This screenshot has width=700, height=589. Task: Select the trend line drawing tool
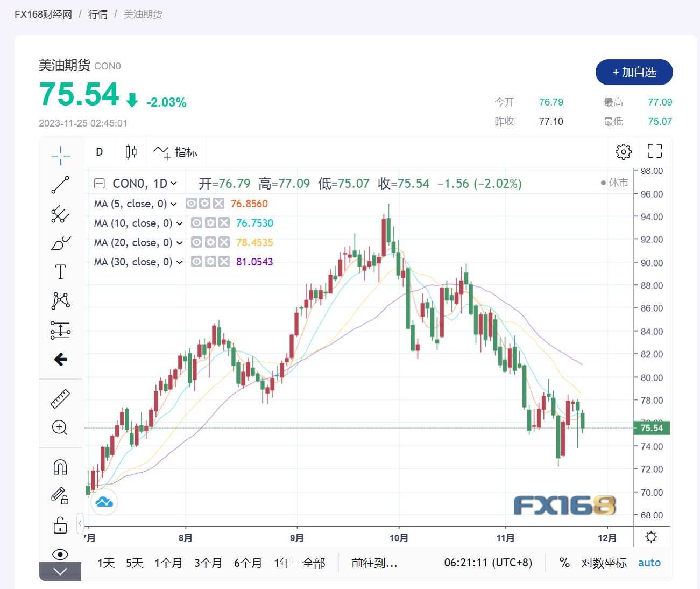click(x=60, y=185)
